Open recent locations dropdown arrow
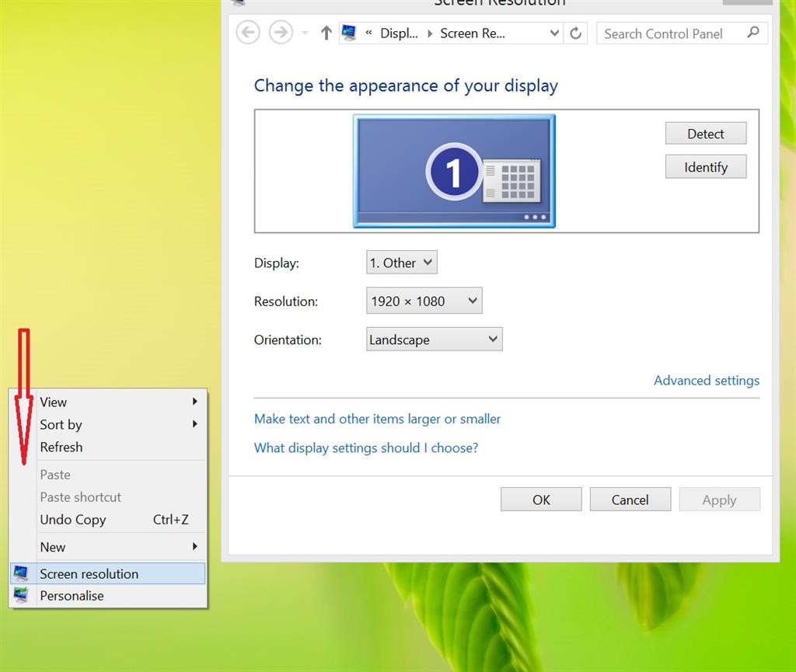The image size is (796, 672). [305, 33]
